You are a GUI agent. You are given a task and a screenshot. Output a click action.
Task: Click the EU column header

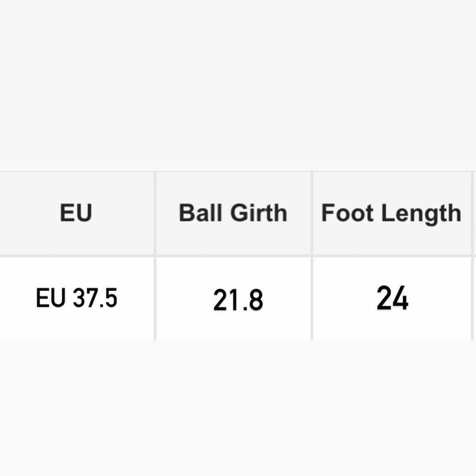click(75, 214)
